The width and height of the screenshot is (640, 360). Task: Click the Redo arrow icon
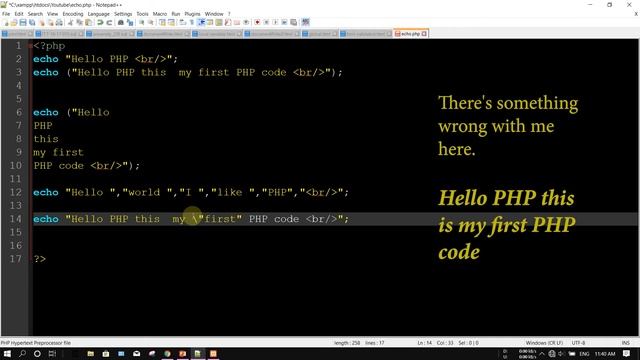tap(109, 22)
